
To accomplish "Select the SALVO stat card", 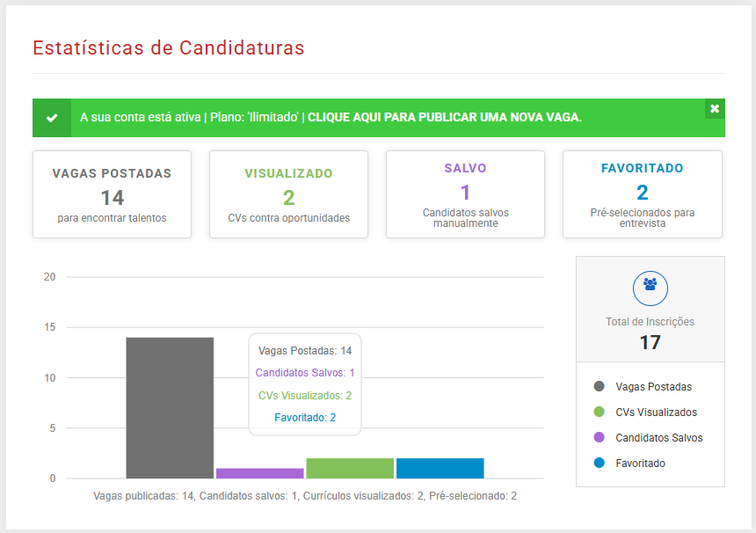I will (465, 193).
